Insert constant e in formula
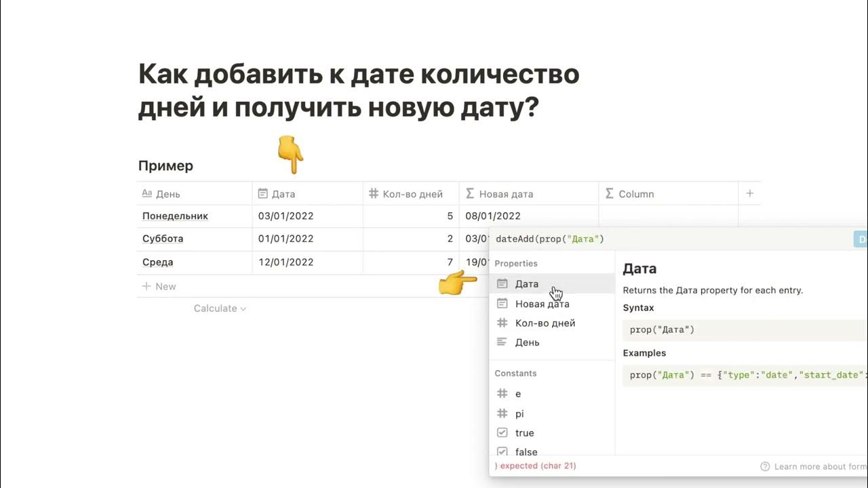 (552, 394)
